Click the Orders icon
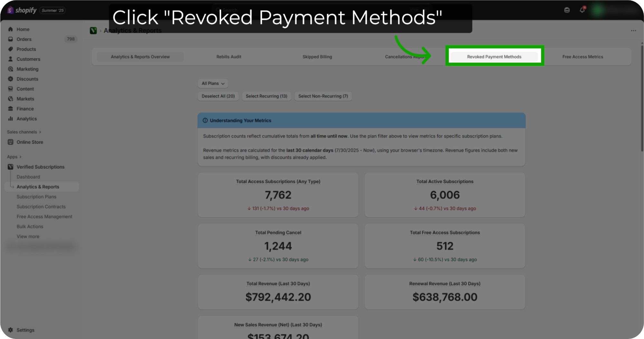Image resolution: width=644 pixels, height=339 pixels. [11, 39]
